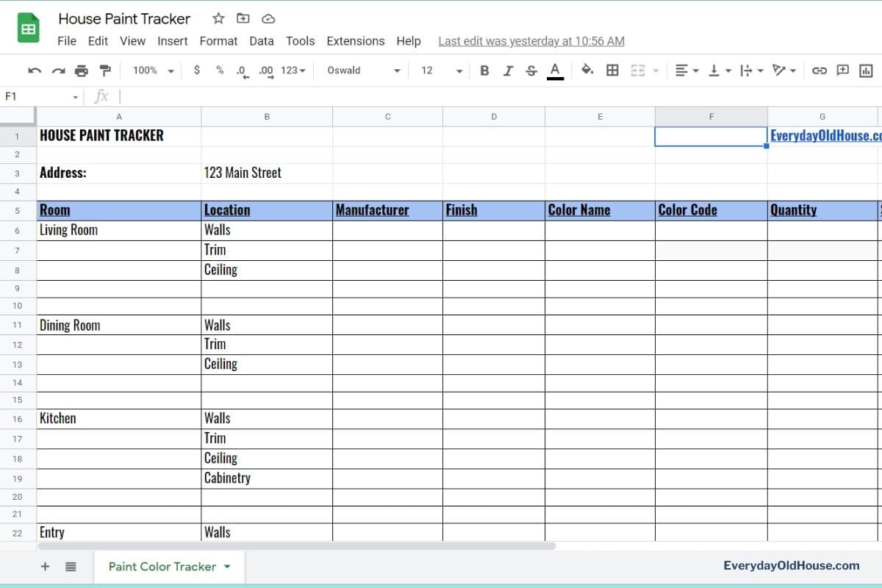Open the Help menu
Image resolution: width=882 pixels, height=588 pixels.
click(409, 41)
